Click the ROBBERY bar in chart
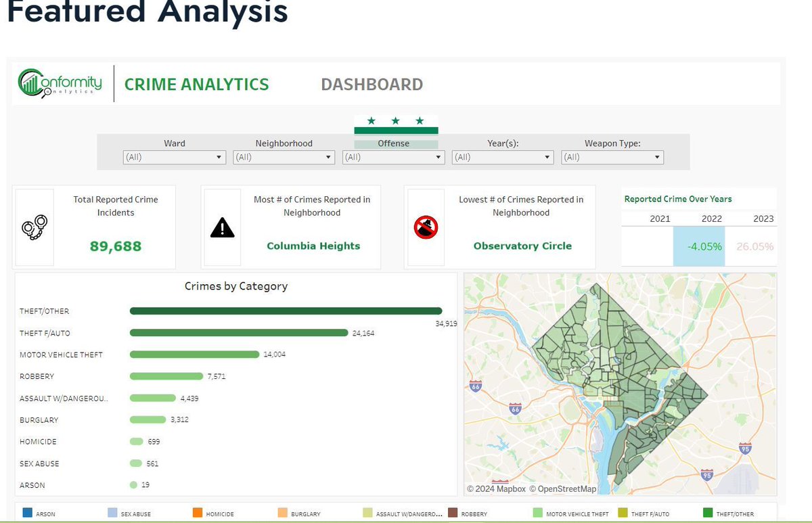Viewport: 812px width, 523px height. (166, 376)
